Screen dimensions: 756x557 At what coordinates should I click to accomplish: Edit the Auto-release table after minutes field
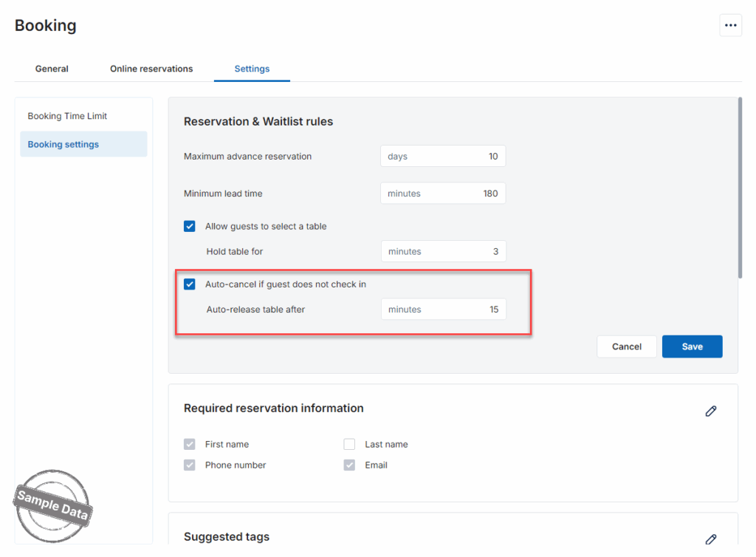(443, 310)
